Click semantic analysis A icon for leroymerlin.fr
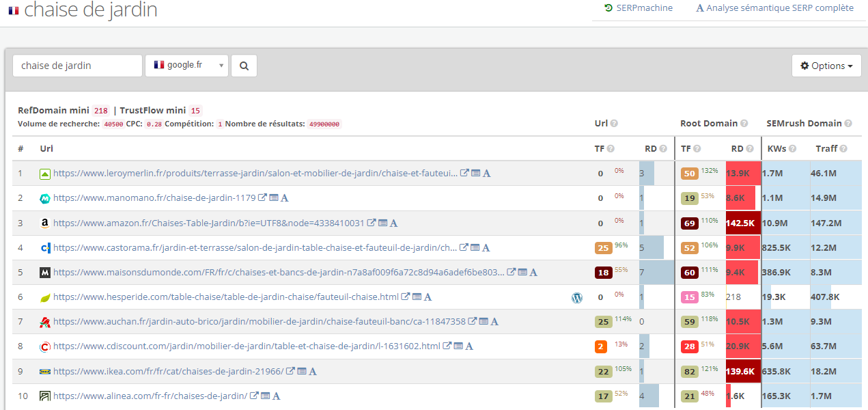This screenshot has width=868, height=410. coord(487,174)
